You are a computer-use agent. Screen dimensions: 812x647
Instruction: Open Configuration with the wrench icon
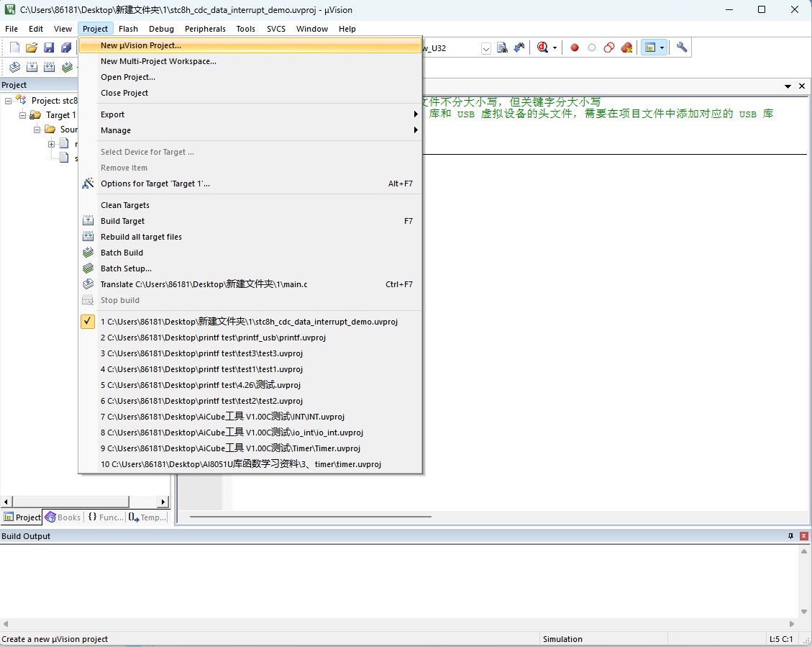point(682,47)
